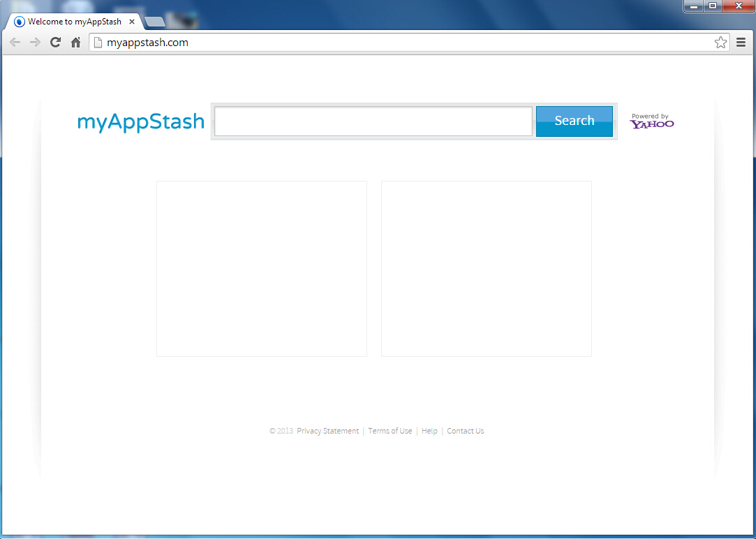Focus the myAppStash search text box
756x539 pixels.
[x=373, y=121]
